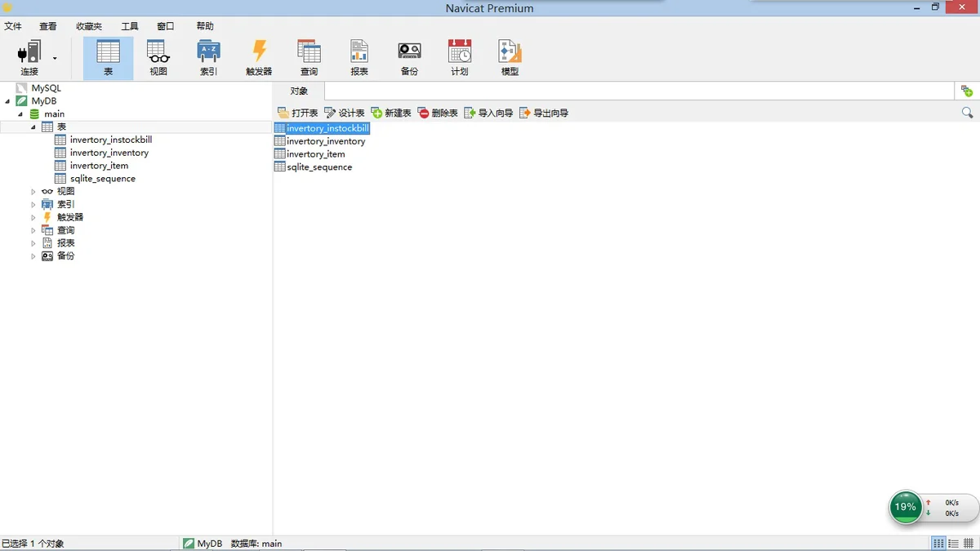
Task: Select 视图 glasses icon in tree
Action: coord(47,192)
